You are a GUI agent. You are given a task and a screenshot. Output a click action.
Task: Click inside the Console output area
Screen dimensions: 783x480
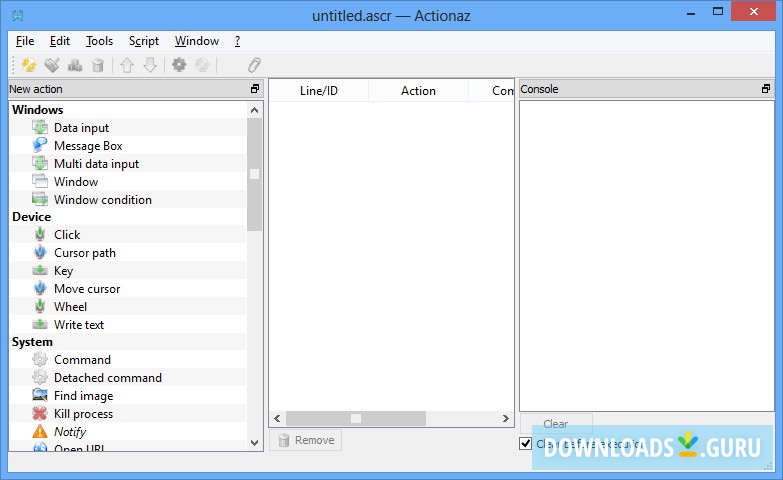point(647,256)
